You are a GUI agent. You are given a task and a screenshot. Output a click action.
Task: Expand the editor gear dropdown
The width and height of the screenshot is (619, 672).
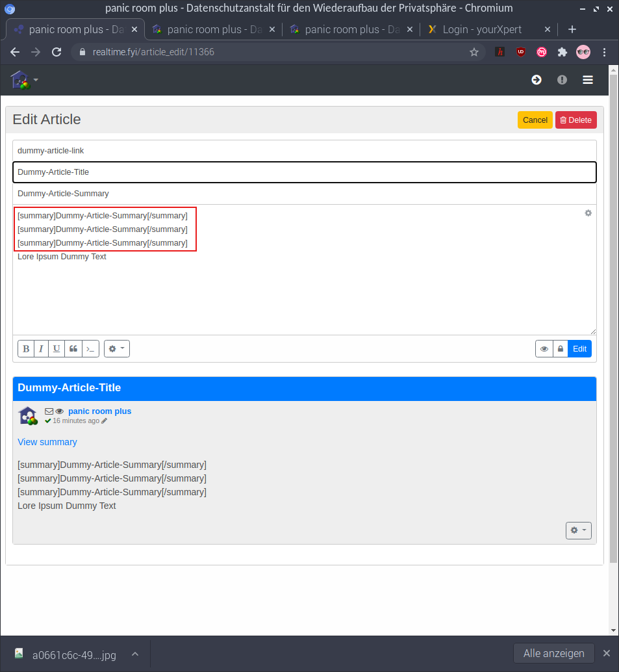click(117, 349)
